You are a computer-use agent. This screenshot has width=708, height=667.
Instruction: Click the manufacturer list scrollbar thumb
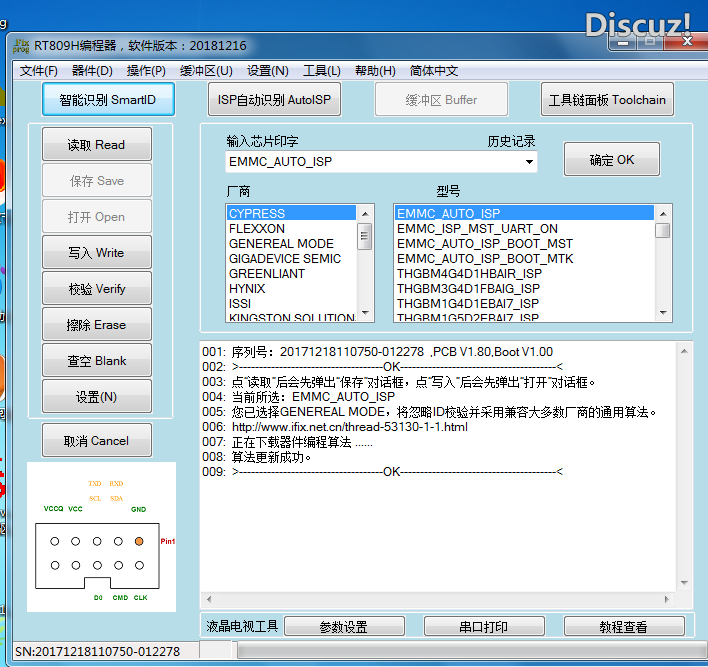click(x=365, y=236)
